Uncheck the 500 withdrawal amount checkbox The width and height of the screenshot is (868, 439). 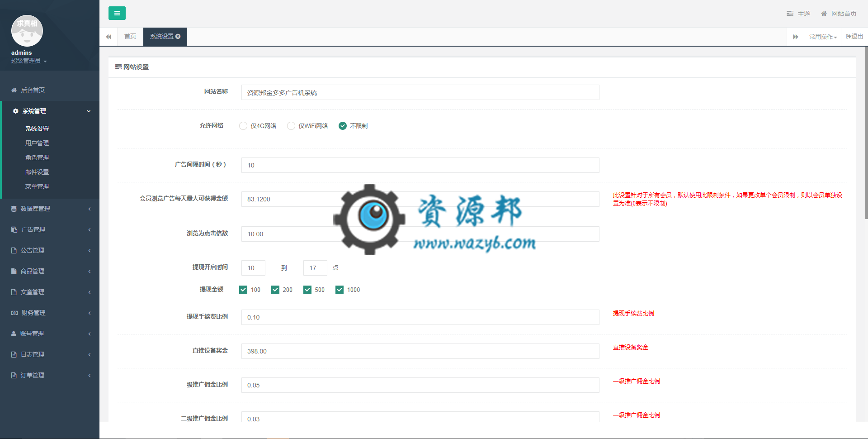(x=307, y=290)
